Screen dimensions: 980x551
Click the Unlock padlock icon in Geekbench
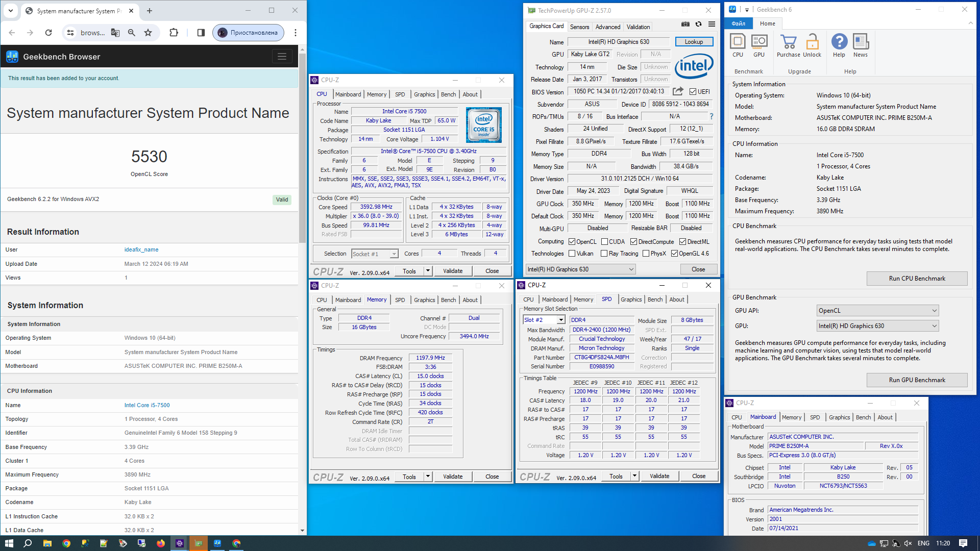pos(812,45)
